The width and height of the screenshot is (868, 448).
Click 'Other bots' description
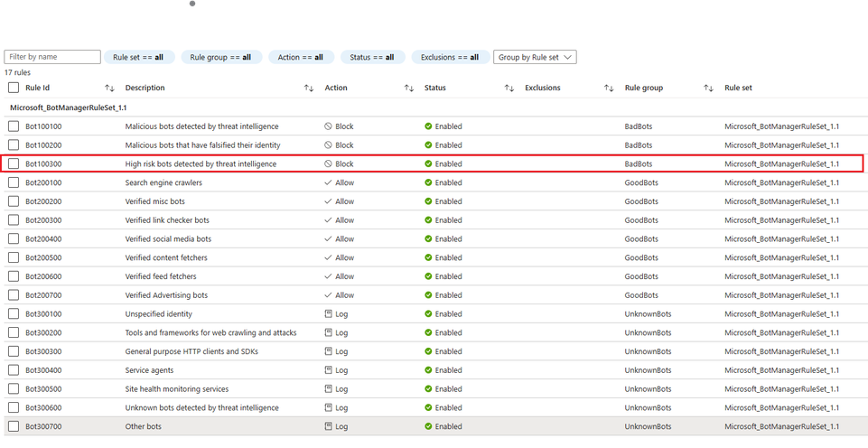tap(144, 426)
